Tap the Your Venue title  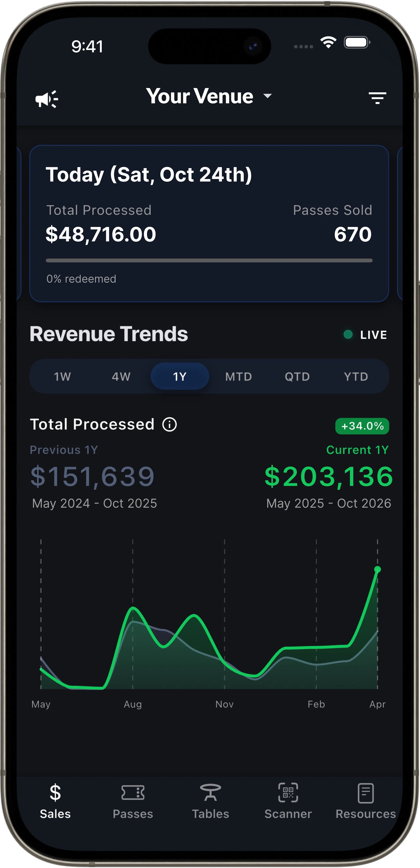click(199, 96)
